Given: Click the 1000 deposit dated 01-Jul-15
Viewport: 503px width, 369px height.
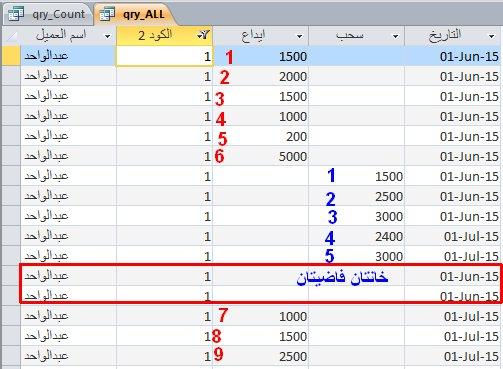Looking at the screenshot, I should click(x=293, y=317).
